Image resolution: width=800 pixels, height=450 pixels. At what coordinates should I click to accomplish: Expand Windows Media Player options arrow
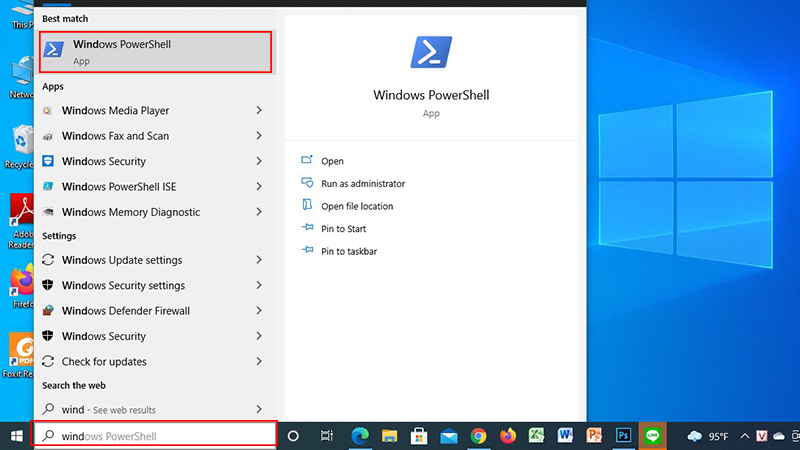[259, 110]
